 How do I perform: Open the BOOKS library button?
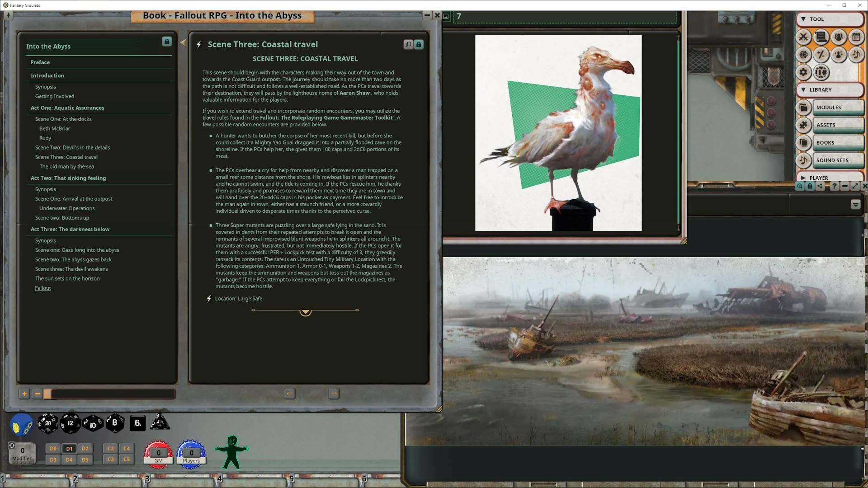tap(838, 143)
